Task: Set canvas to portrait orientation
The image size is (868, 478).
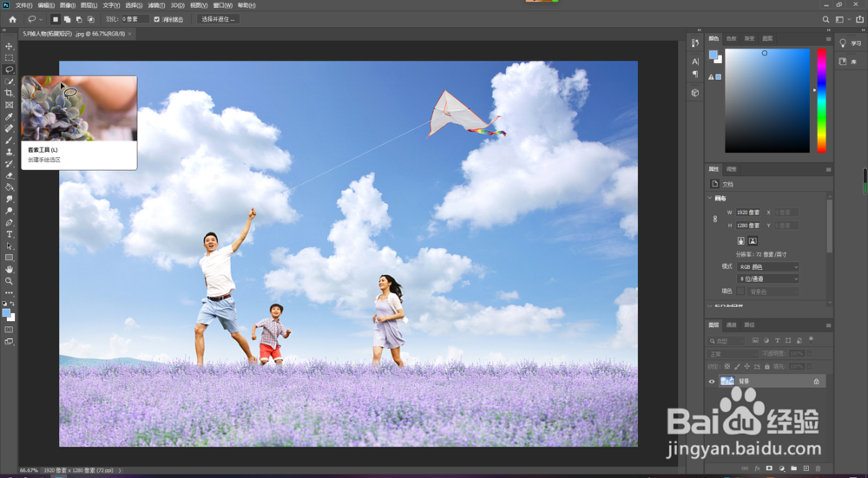Action: pos(740,240)
